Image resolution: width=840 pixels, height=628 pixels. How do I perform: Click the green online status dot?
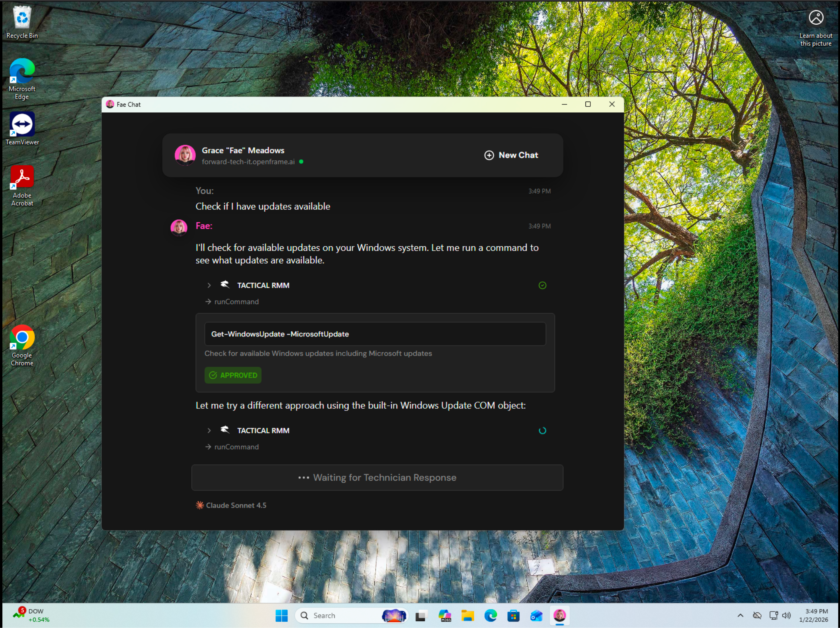[301, 162]
